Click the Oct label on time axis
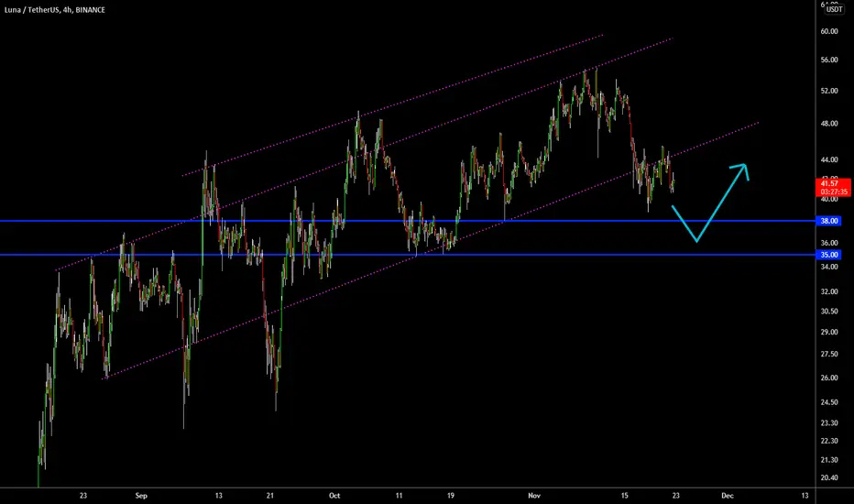 (334, 496)
